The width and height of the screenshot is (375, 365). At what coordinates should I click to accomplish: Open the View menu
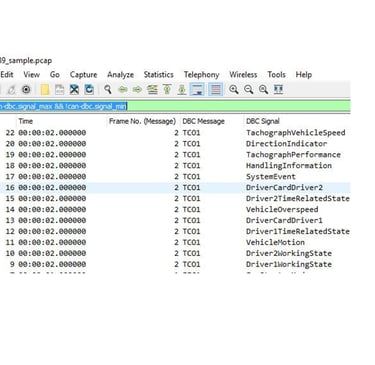(31, 74)
